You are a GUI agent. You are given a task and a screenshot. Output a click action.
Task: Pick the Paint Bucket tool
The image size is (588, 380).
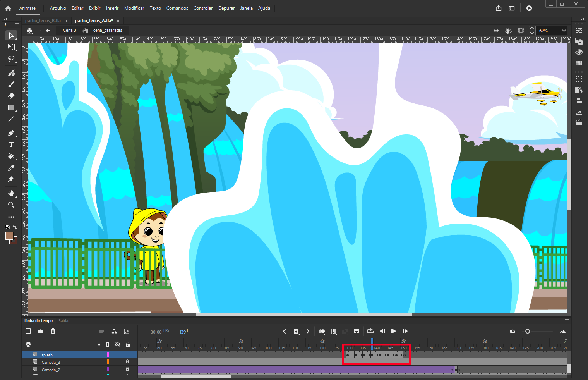click(11, 156)
